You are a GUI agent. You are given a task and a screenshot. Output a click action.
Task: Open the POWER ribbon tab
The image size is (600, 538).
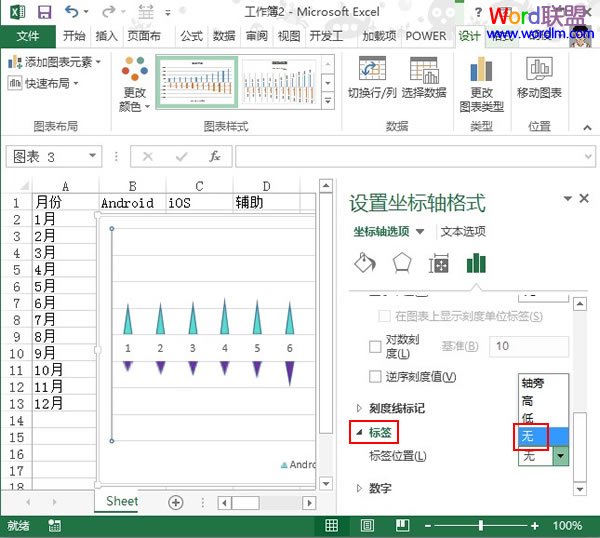pyautogui.click(x=426, y=36)
